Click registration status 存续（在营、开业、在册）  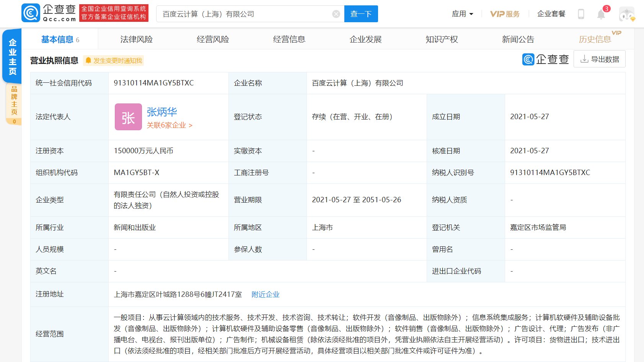tap(352, 117)
